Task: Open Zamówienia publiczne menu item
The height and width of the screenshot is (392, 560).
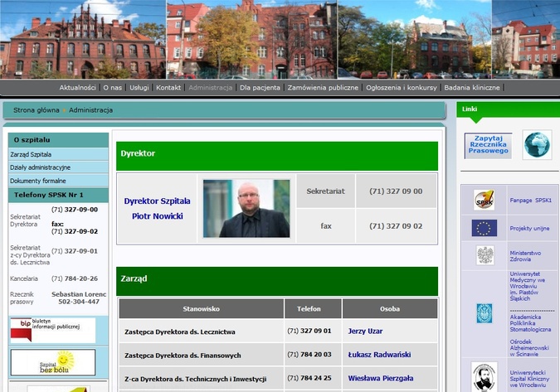Action: point(323,88)
